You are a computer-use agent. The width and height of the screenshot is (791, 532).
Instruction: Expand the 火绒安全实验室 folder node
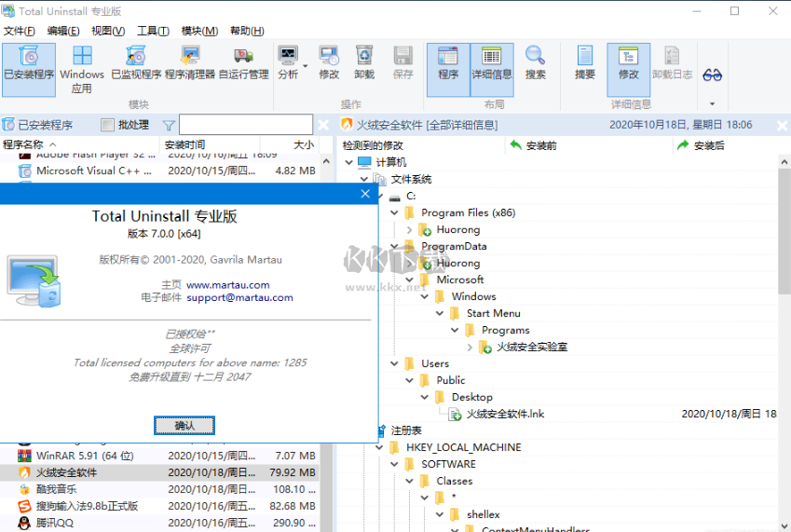(470, 347)
